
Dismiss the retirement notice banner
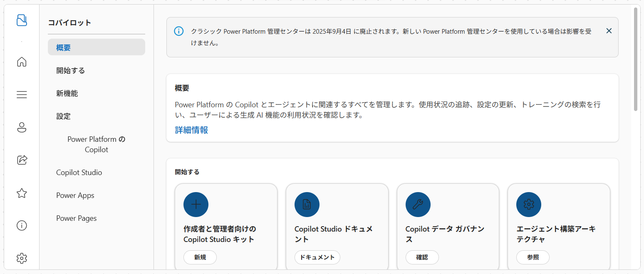[609, 31]
